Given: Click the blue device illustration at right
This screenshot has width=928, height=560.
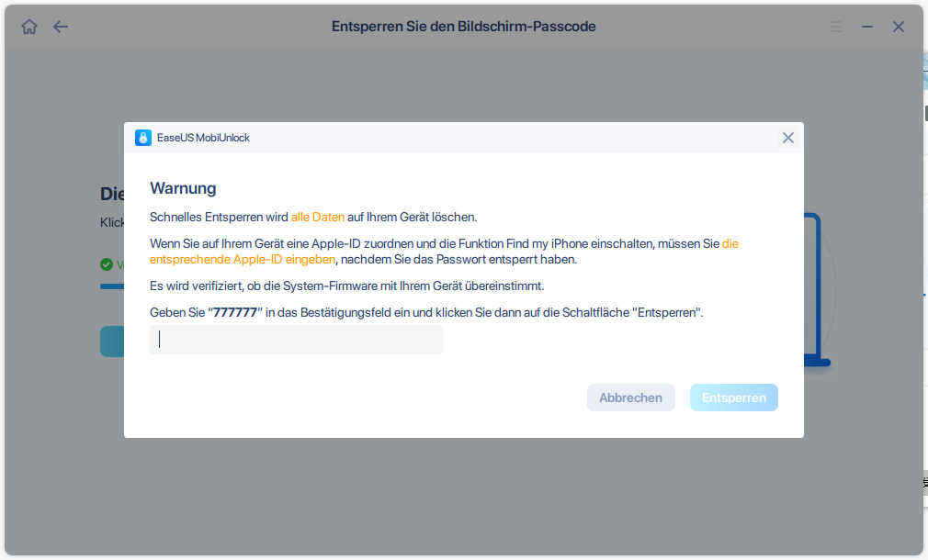Looking at the screenshot, I should [818, 290].
